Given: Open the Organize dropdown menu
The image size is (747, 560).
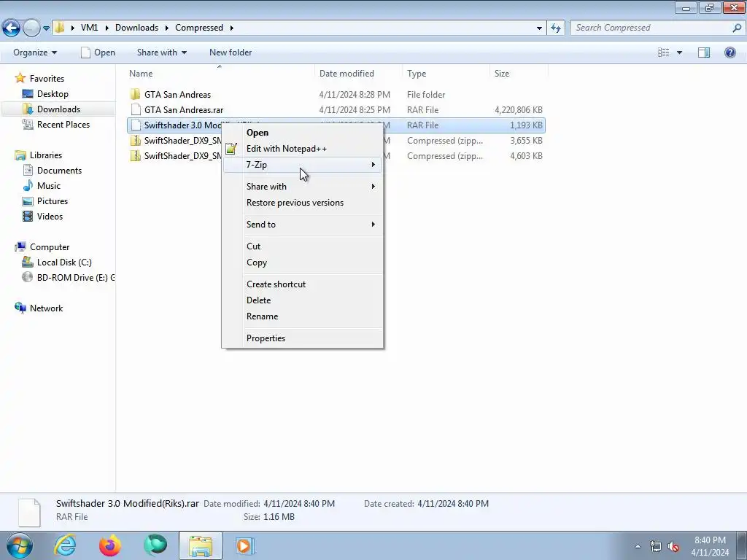Looking at the screenshot, I should (x=35, y=52).
